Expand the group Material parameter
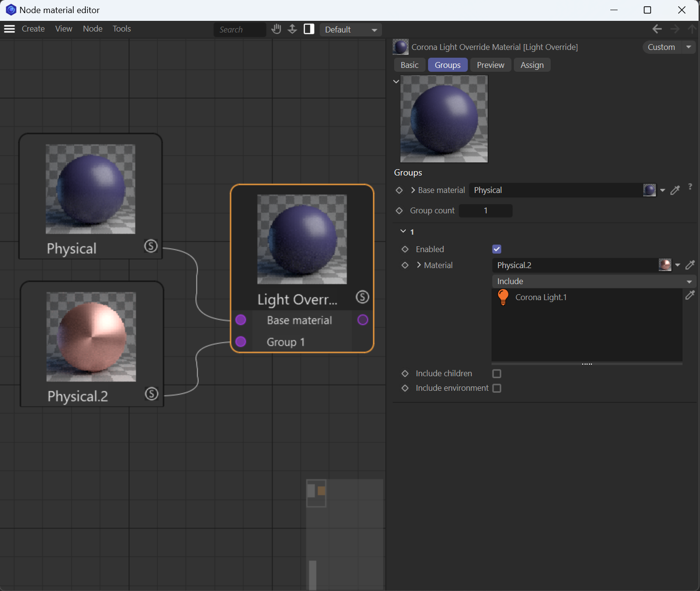This screenshot has height=591, width=700. pos(419,265)
